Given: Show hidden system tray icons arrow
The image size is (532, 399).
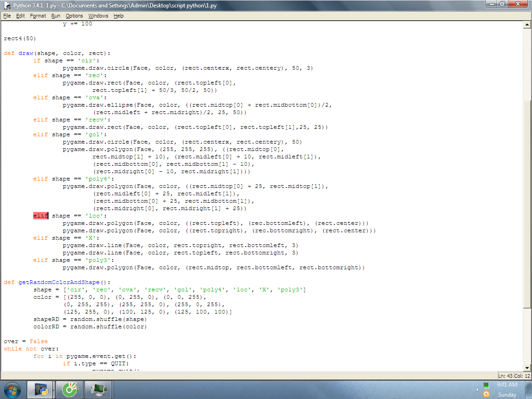Looking at the screenshot, I should click(x=477, y=390).
